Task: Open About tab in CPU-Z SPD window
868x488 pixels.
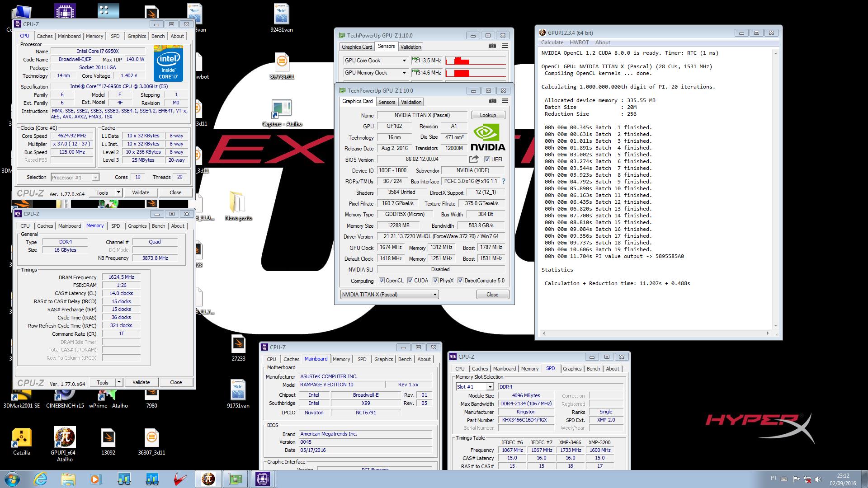Action: click(613, 369)
